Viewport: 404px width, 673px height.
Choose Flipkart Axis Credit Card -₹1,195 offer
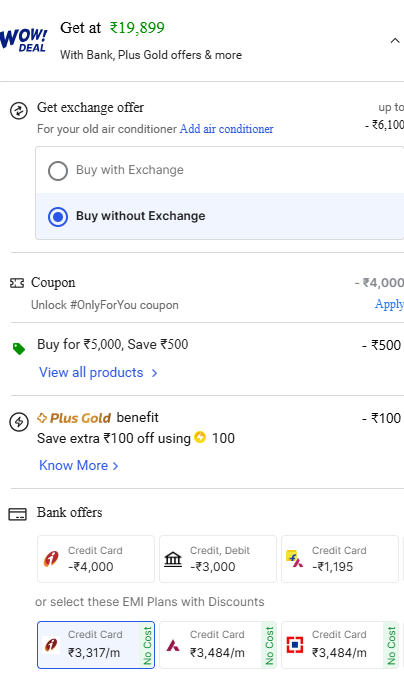click(340, 559)
